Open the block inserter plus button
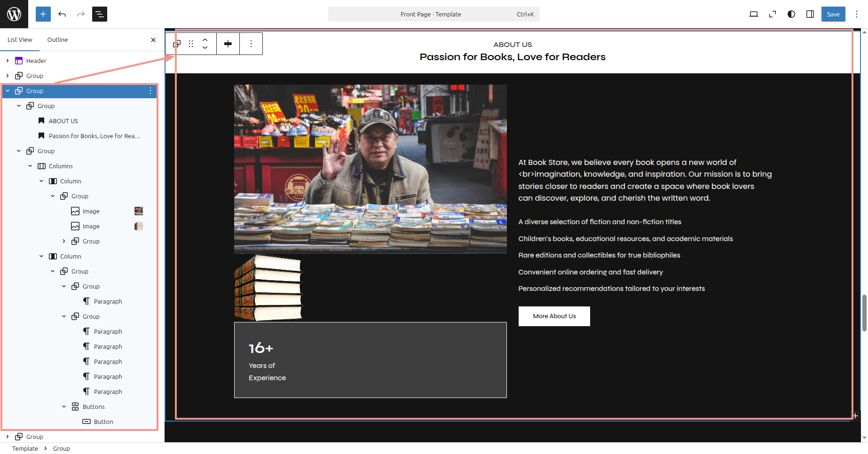The height and width of the screenshot is (454, 868). [43, 14]
